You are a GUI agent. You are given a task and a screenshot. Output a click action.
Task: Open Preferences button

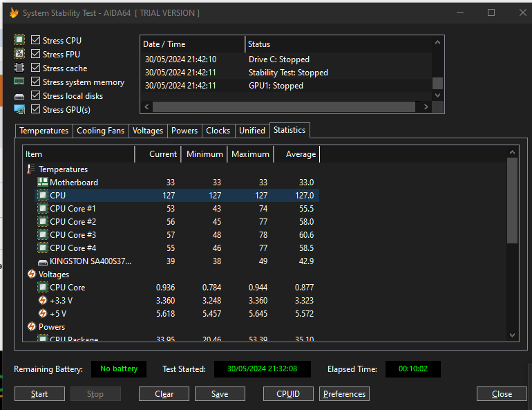click(x=344, y=393)
